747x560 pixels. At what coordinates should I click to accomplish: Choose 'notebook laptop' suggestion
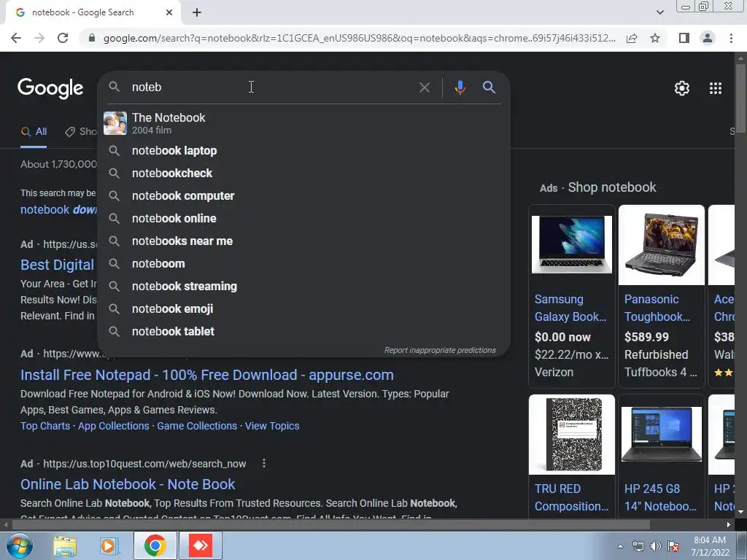coord(304,150)
